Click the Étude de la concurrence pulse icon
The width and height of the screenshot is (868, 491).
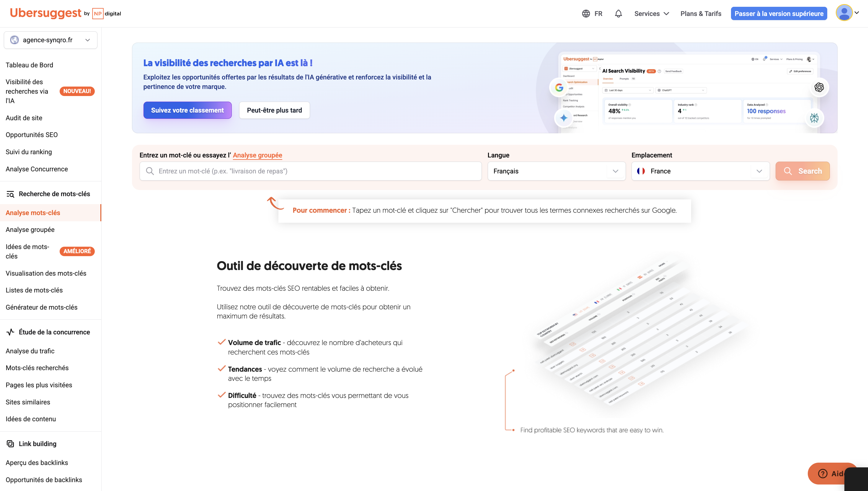pyautogui.click(x=10, y=332)
